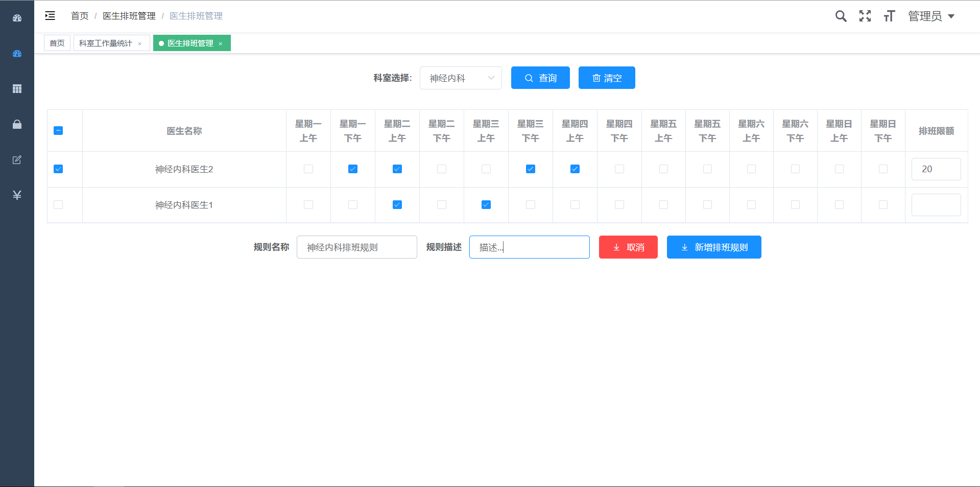Viewport: 980px width, 487px height.
Task: Toggle fullscreen mode icon
Action: click(x=865, y=16)
